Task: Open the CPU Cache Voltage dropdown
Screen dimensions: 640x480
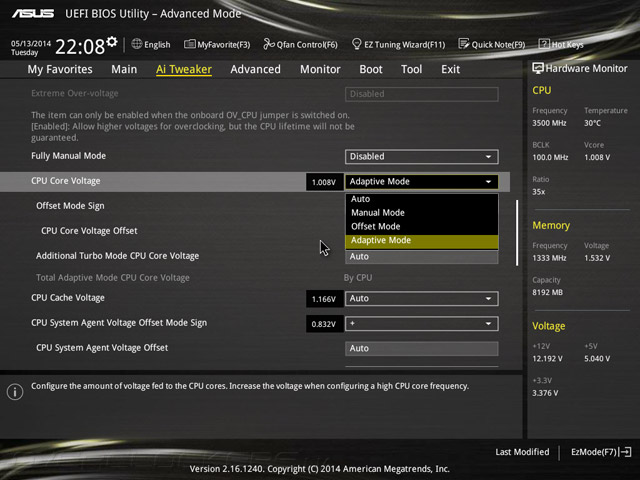Action: (x=422, y=299)
